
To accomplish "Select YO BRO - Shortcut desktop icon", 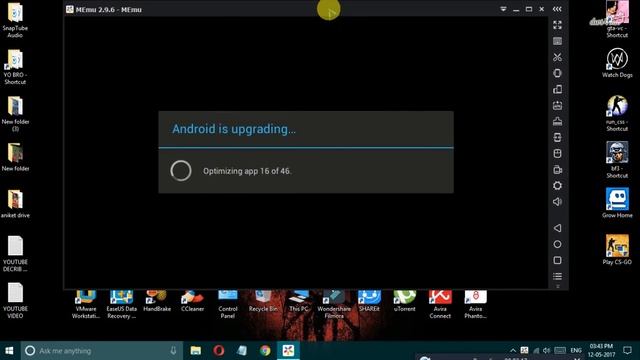I will click(x=15, y=67).
